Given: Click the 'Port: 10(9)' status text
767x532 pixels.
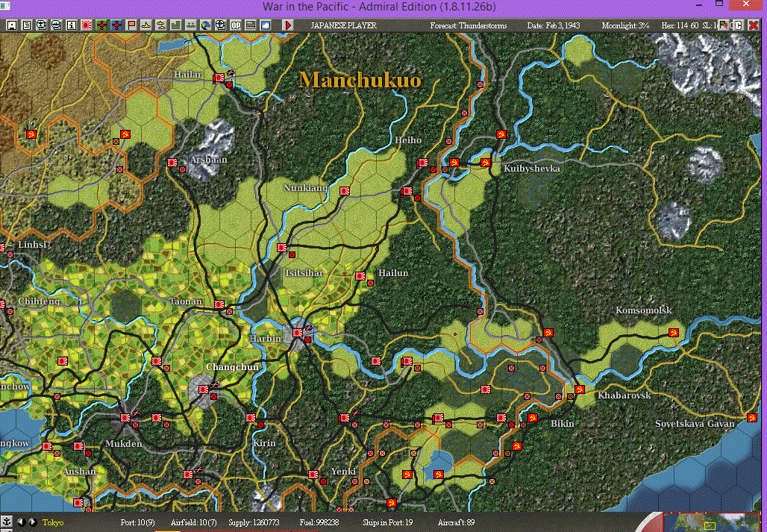Looking at the screenshot, I should tap(137, 523).
